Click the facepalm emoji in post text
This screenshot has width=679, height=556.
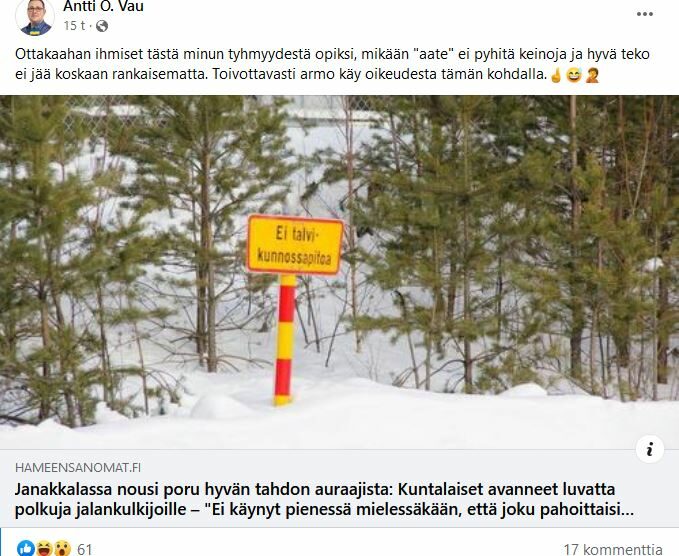pos(592,75)
